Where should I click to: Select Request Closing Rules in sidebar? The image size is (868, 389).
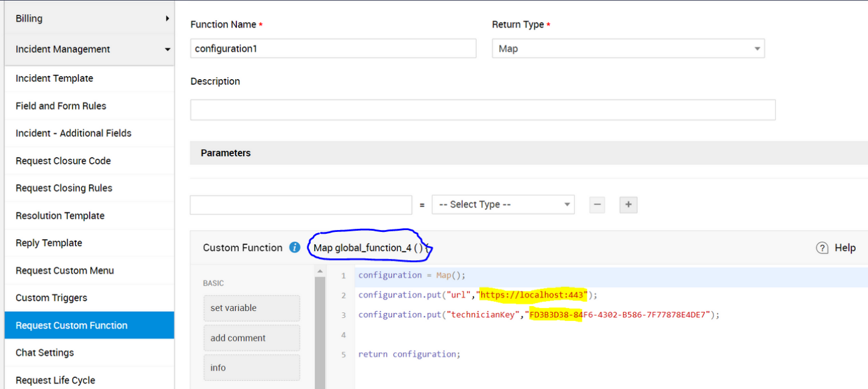pos(64,188)
